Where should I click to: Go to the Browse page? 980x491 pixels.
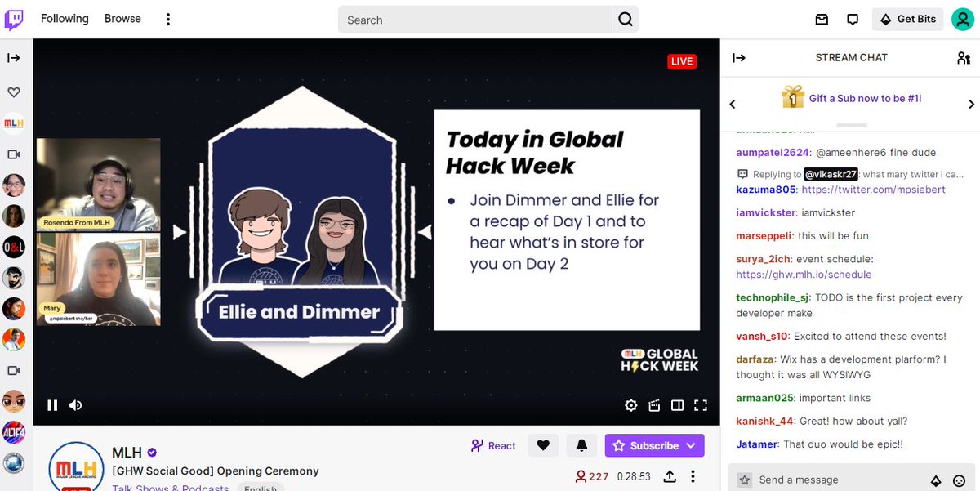click(x=122, y=19)
